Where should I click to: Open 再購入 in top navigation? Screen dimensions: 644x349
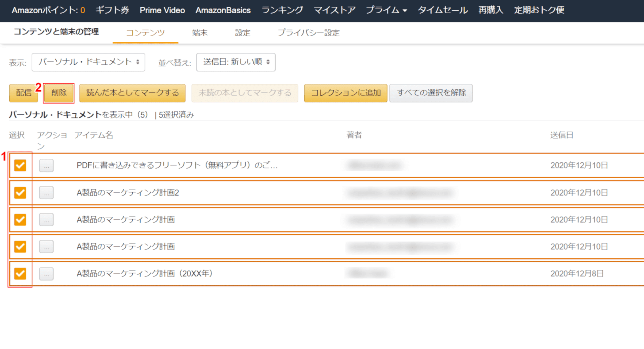pyautogui.click(x=491, y=10)
